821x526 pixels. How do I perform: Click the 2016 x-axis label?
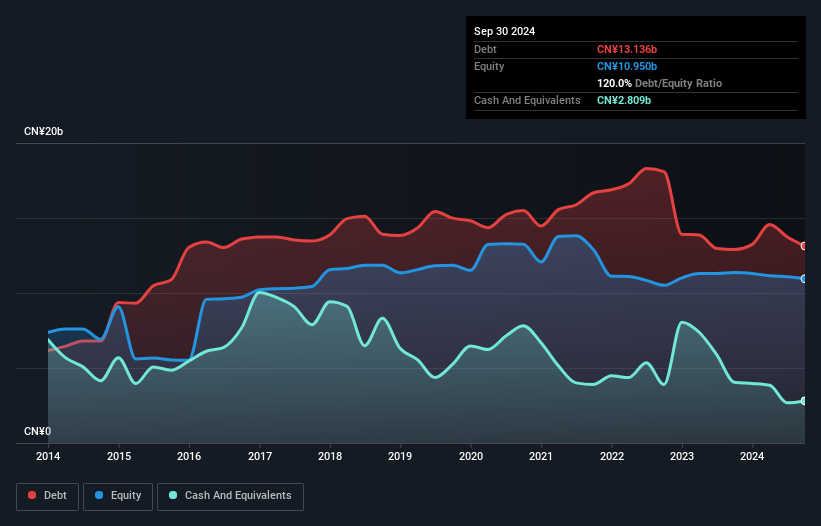pyautogui.click(x=189, y=456)
